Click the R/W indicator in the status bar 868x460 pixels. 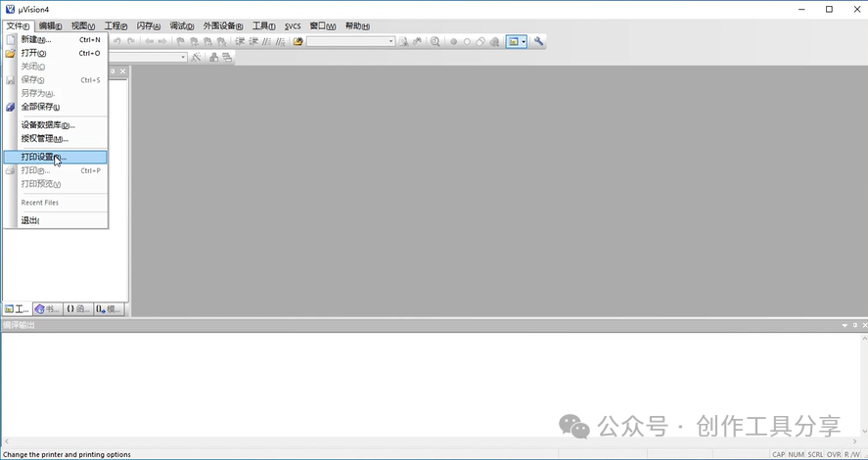point(852,454)
